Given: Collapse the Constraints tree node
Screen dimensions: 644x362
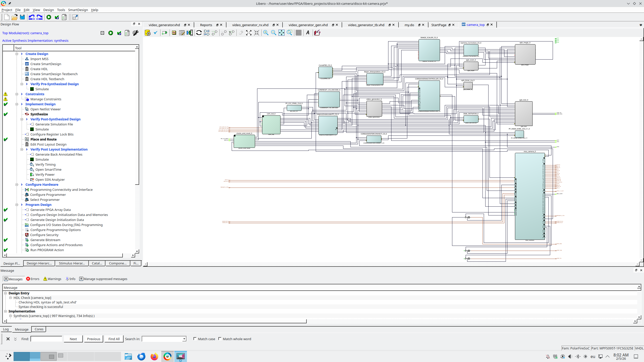Looking at the screenshot, I should click(17, 94).
